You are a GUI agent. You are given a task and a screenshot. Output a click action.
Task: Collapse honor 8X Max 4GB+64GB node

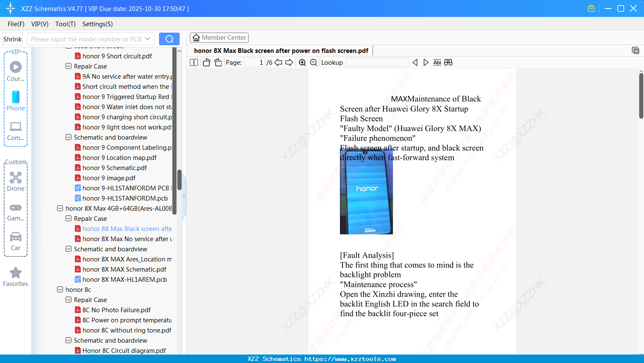pyautogui.click(x=60, y=208)
